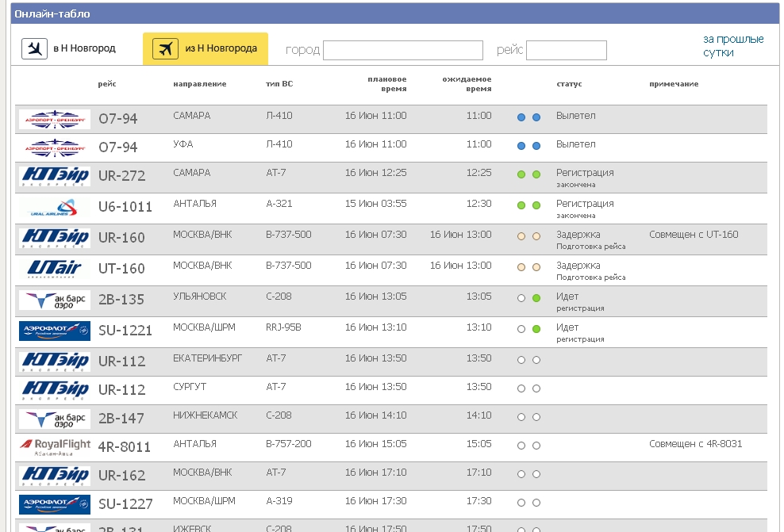Viewport: 784px width, 532px height.
Task: Click orange delay dots for UR-160
Action: [x=528, y=236]
